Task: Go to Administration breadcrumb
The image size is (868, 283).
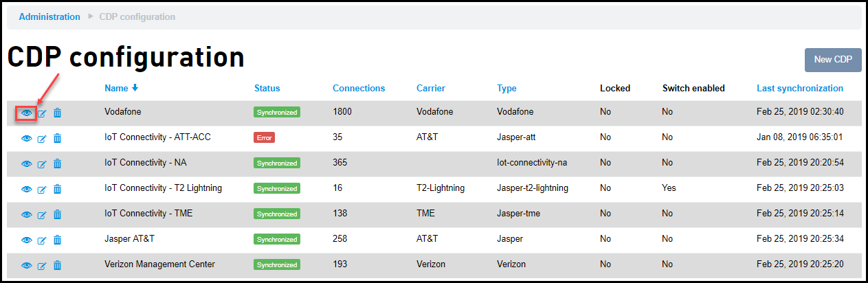Action: click(x=49, y=16)
